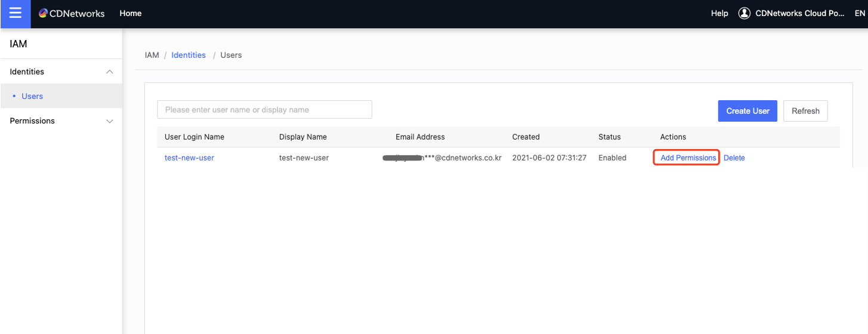Open the test-new-user login name link

tap(189, 158)
